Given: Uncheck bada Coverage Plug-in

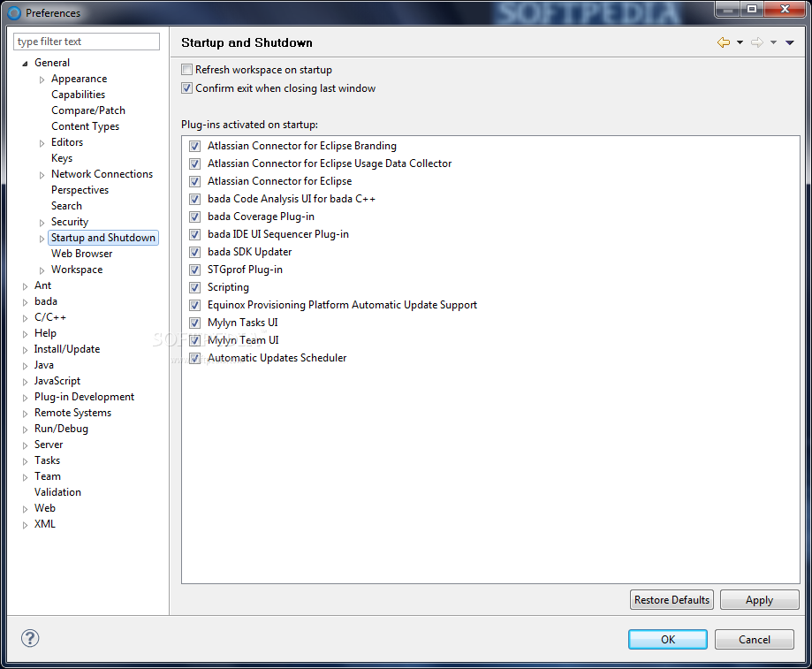Looking at the screenshot, I should (194, 217).
